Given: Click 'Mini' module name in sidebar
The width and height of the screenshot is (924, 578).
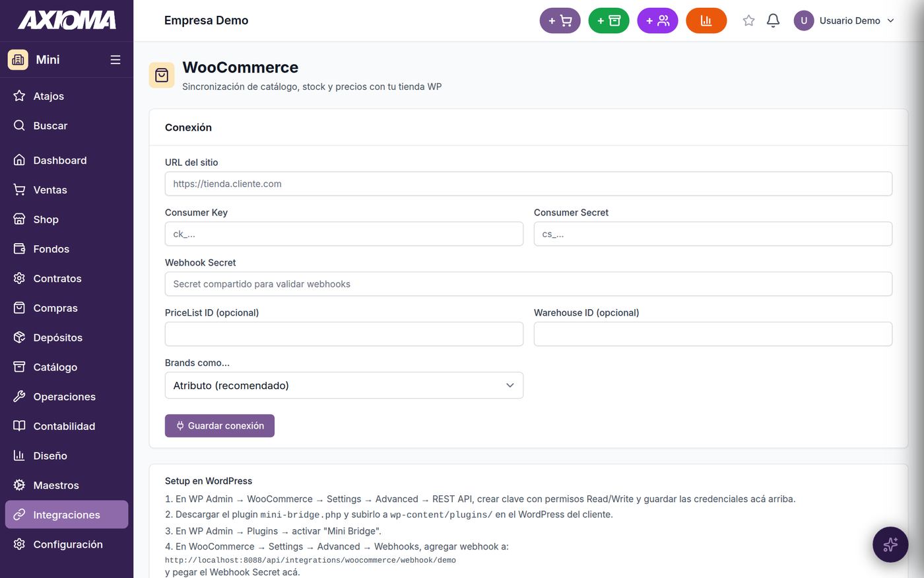Looking at the screenshot, I should click(48, 59).
